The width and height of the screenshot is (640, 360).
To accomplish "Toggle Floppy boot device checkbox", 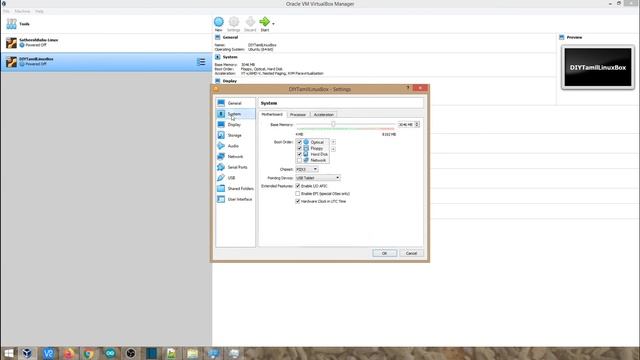I will coord(299,148).
